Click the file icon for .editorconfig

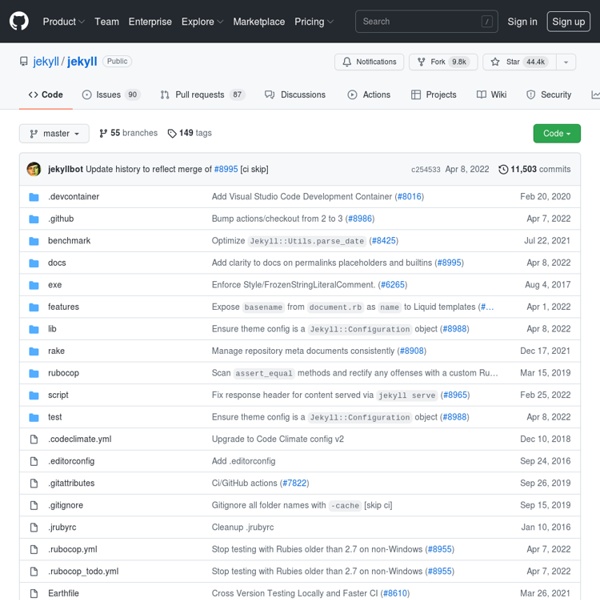(x=34, y=461)
